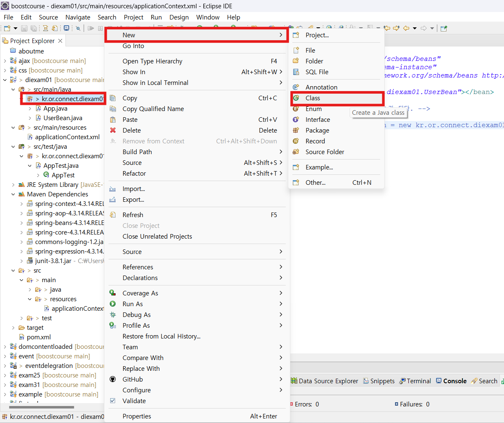Open the Project menu in menu bar
The width and height of the screenshot is (504, 423).
pyautogui.click(x=133, y=17)
